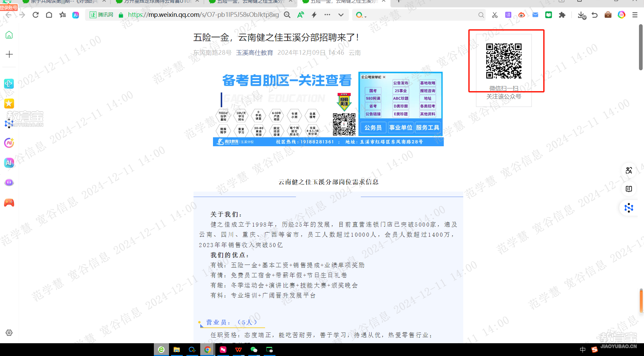Screen dimensions: 644x356
Task: Open the extensions puzzle piece manager
Action: [x=562, y=15]
